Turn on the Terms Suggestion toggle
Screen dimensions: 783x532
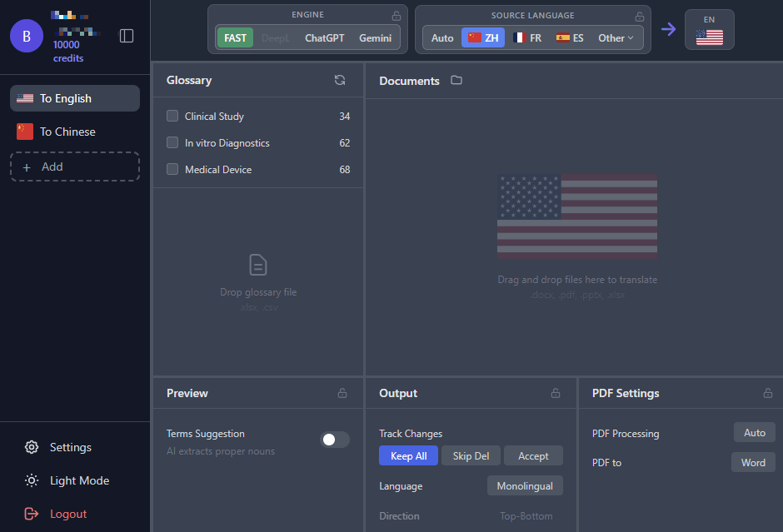coord(335,440)
